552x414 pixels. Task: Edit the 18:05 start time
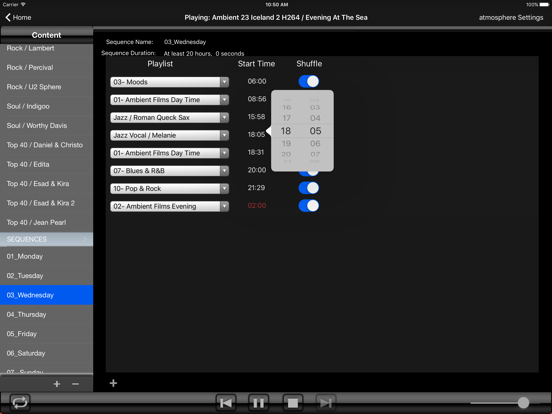coord(256,134)
